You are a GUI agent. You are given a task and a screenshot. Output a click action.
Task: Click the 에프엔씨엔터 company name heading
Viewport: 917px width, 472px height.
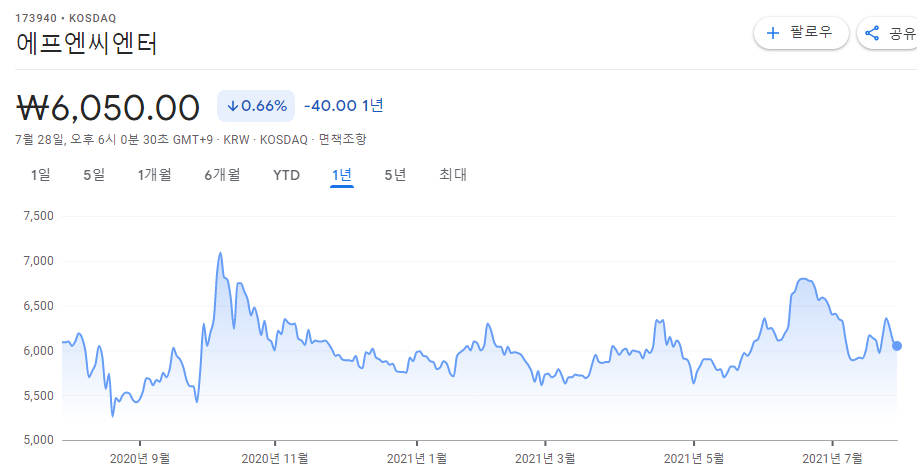point(87,43)
